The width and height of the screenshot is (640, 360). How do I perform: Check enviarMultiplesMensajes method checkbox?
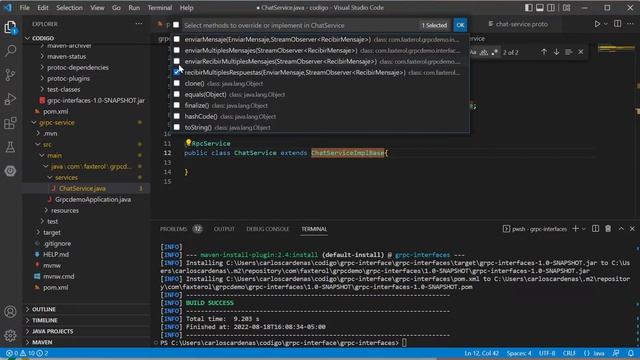(177, 50)
